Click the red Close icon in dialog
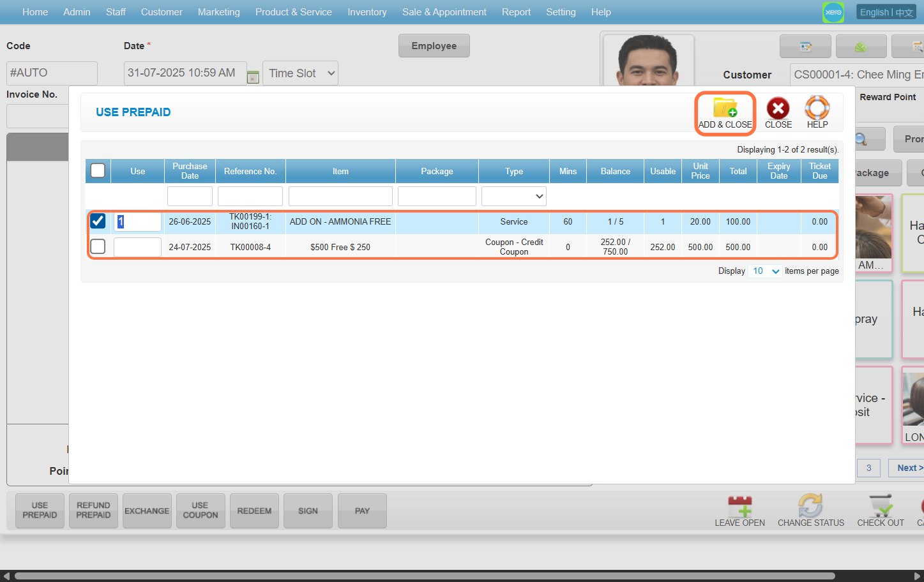The width and height of the screenshot is (924, 582). [x=778, y=108]
